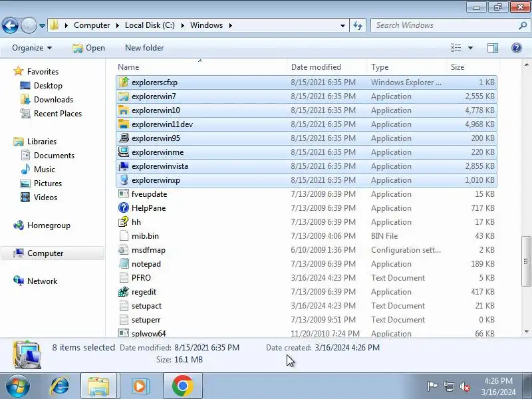Viewport: 532px width, 399px height.
Task: Toggle the preview pane
Action: [x=493, y=48]
